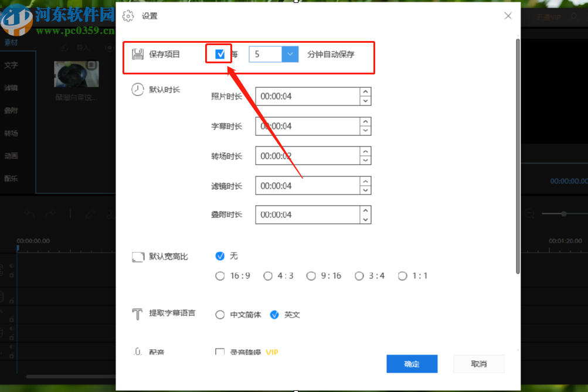Open the 动画 tab in the sidebar
The height and width of the screenshot is (392, 588).
pyautogui.click(x=11, y=156)
